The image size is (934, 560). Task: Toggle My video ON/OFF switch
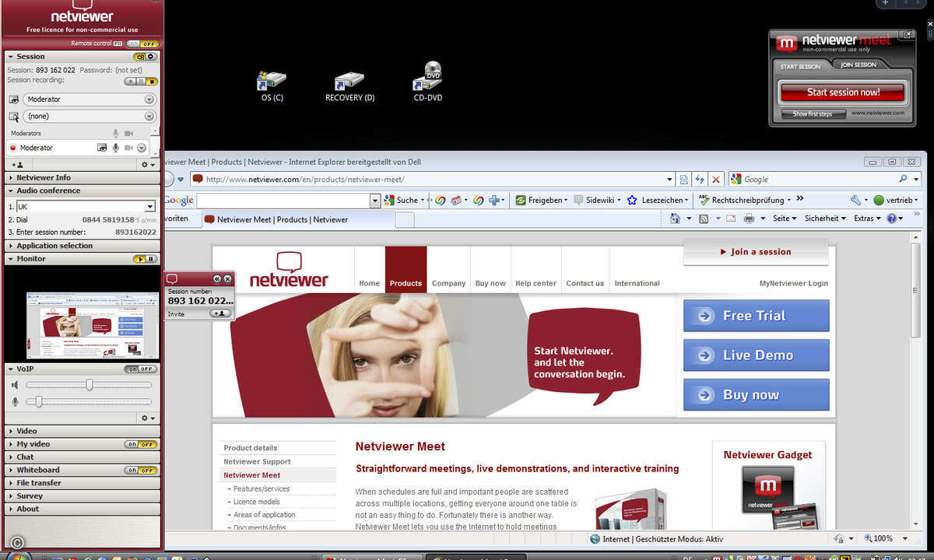tap(141, 444)
